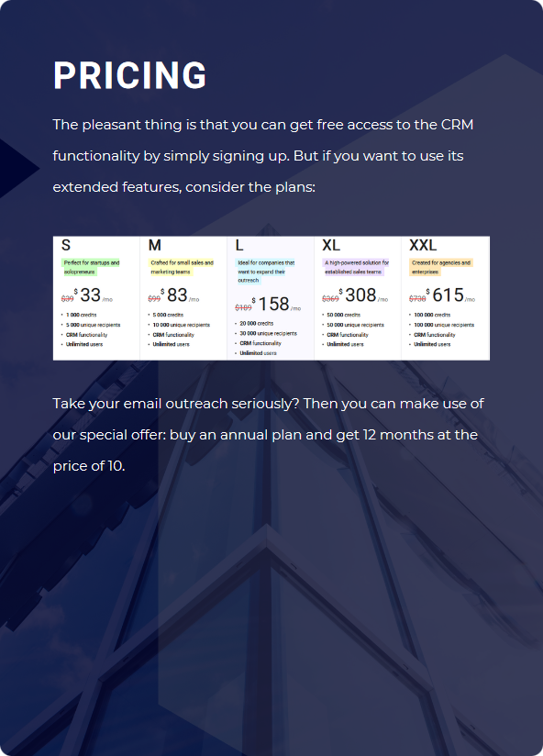This screenshot has width=543, height=756.
Task: Select the XXL plan title
Action: pyautogui.click(x=423, y=245)
